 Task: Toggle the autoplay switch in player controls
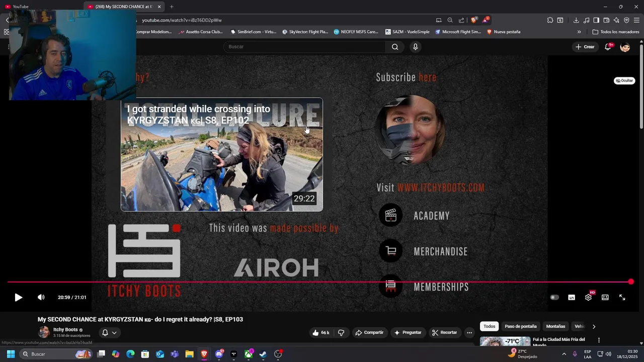(554, 298)
